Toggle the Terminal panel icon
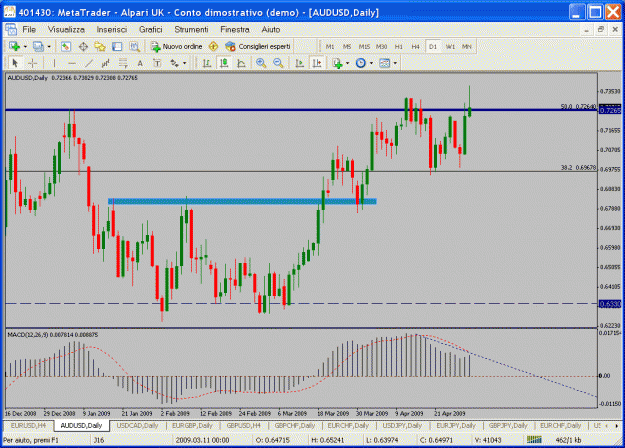This screenshot has width=625, height=448. pyautogui.click(x=117, y=47)
